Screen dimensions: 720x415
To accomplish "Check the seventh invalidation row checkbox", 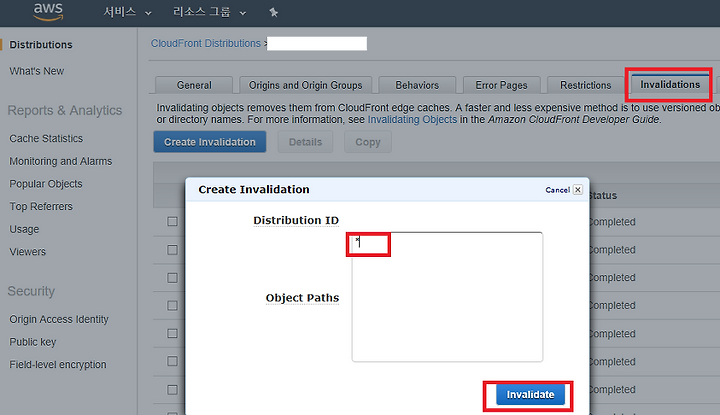I will coord(172,389).
